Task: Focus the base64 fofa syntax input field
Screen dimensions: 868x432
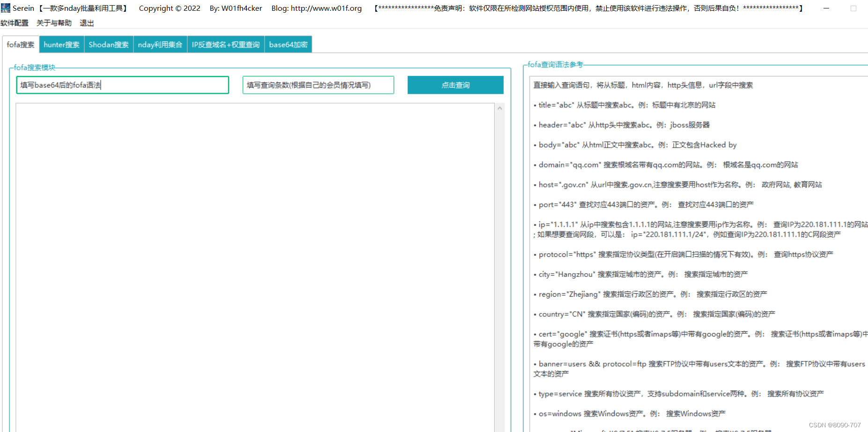Action: (x=123, y=85)
